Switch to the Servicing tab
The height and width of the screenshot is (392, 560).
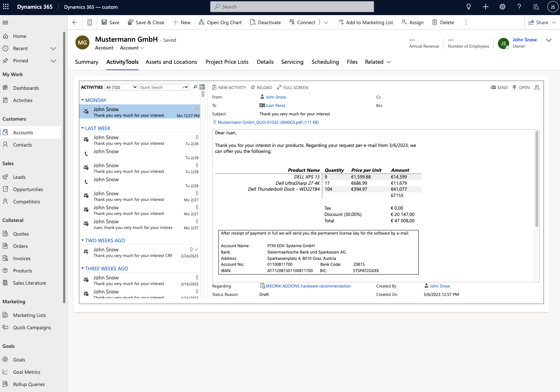pyautogui.click(x=292, y=62)
